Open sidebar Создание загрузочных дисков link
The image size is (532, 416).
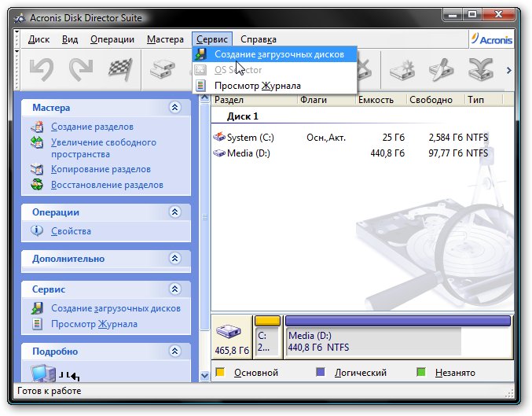pyautogui.click(x=116, y=308)
